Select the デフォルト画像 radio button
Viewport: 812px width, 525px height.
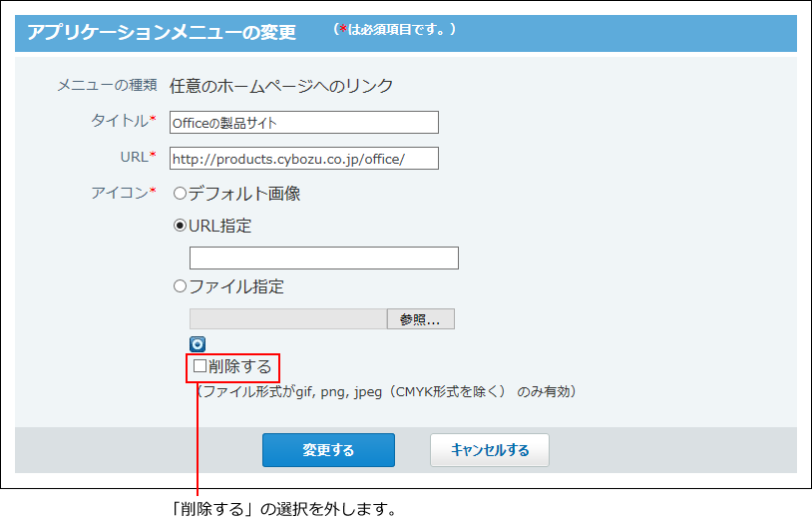180,194
